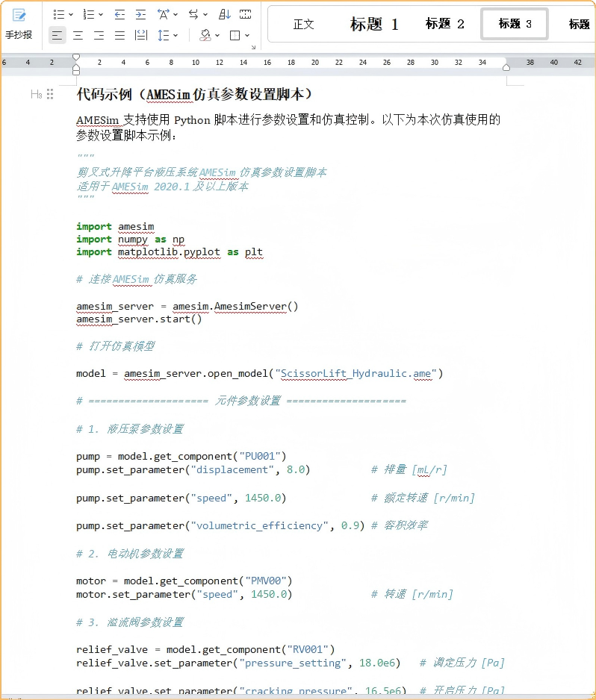Click the line motor = model.get_component("PMV00")
The width and height of the screenshot is (596, 700).
tap(184, 581)
